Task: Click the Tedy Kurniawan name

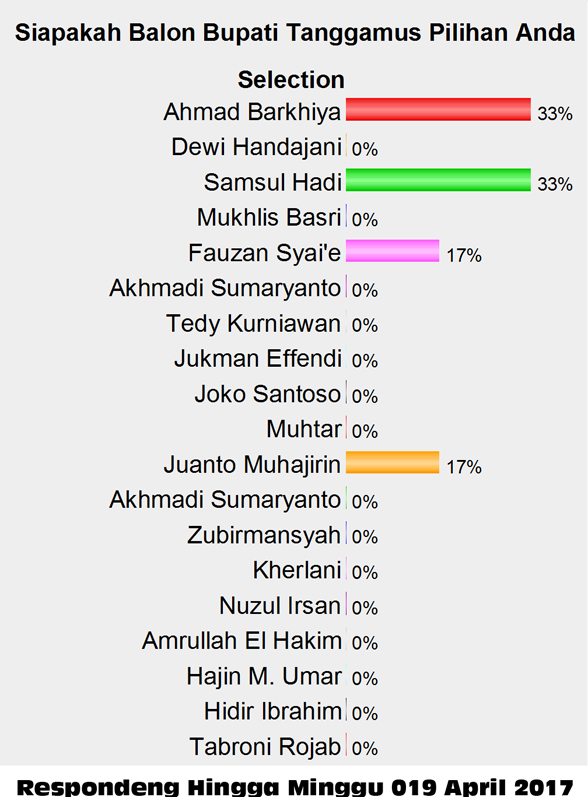Action: pyautogui.click(x=253, y=324)
